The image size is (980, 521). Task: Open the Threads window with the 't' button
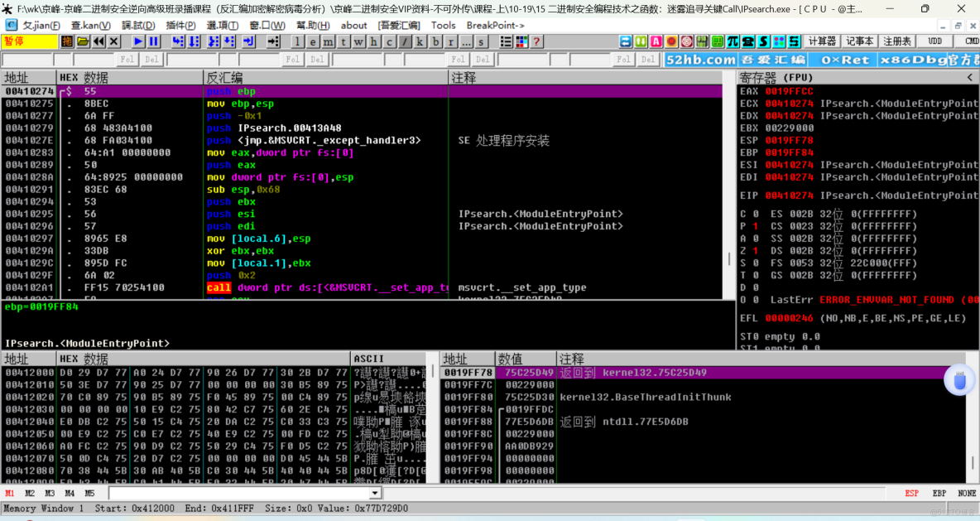pyautogui.click(x=343, y=42)
